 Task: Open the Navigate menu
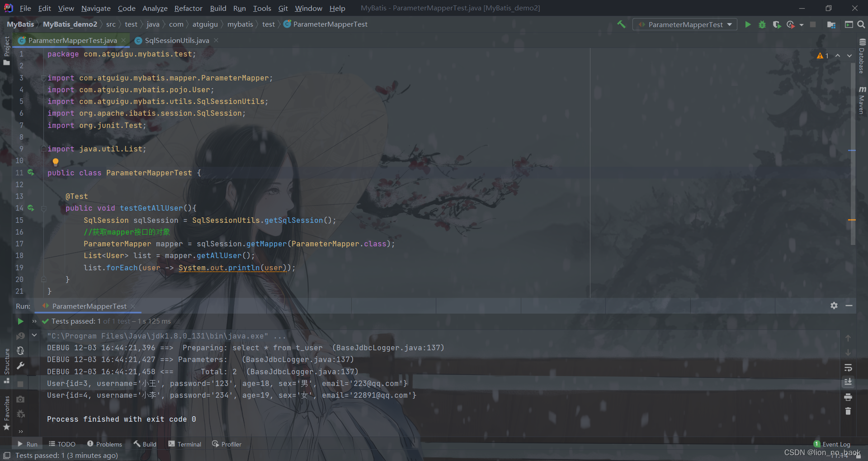(96, 8)
